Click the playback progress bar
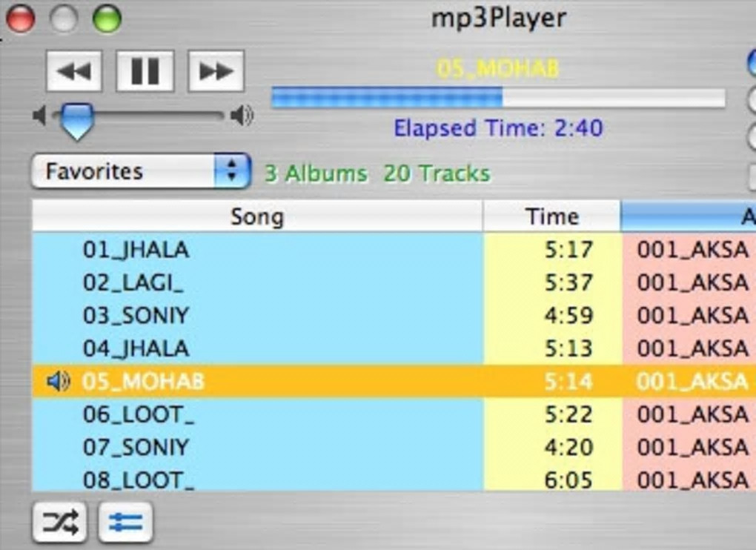This screenshot has width=756, height=550. point(498,98)
